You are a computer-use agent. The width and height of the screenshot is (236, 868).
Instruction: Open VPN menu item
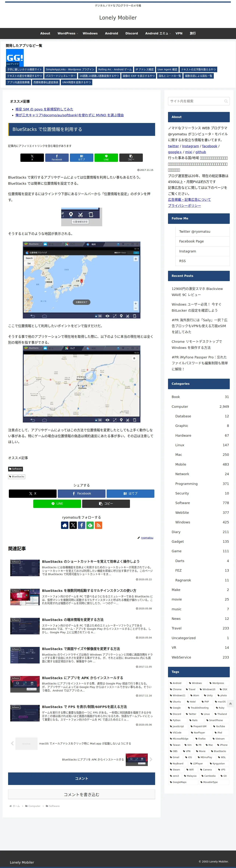[179, 33]
